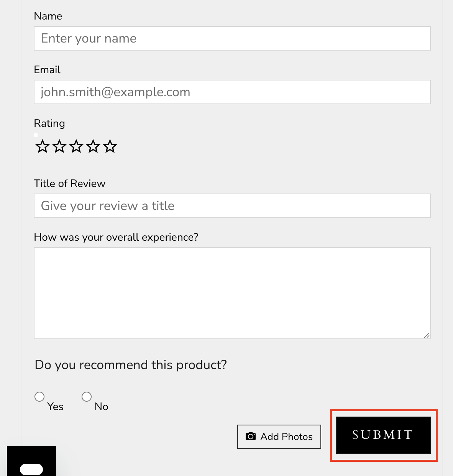Image resolution: width=453 pixels, height=476 pixels.
Task: Select the Yes recommend radio button
Action: 39,397
